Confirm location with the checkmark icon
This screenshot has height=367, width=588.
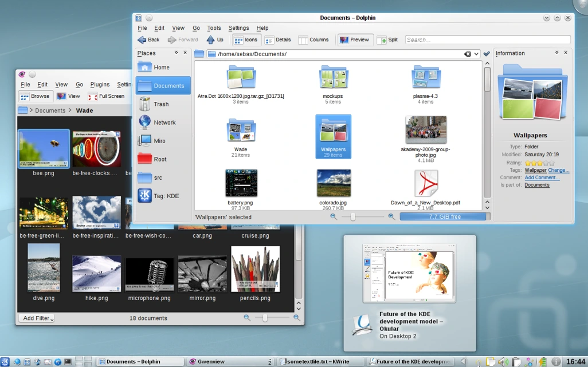(487, 54)
